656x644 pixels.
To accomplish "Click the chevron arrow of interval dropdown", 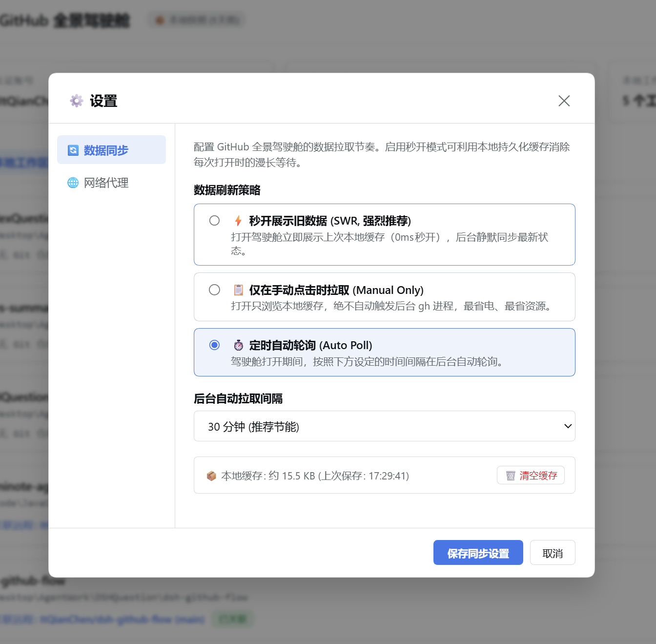I will point(568,426).
